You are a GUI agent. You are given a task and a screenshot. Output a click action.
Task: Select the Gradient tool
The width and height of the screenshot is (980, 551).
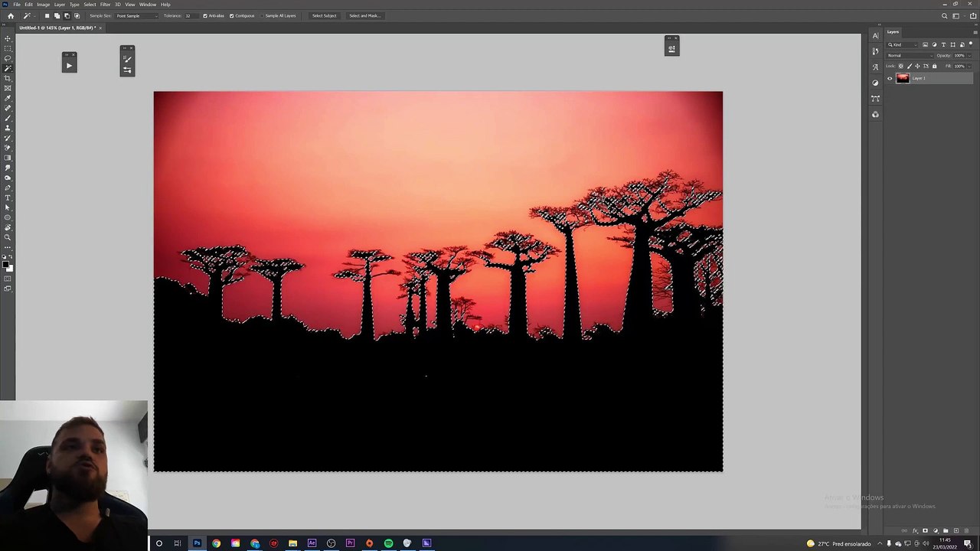pos(8,157)
